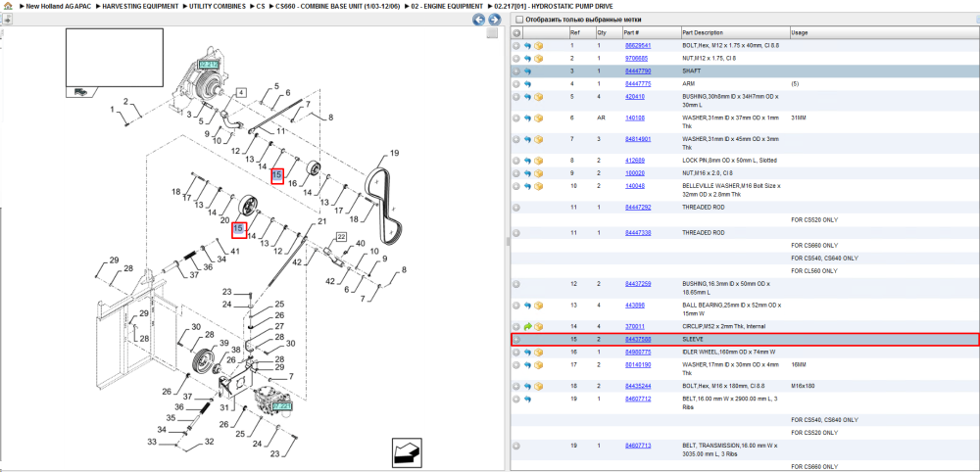Image resolution: width=980 pixels, height=472 pixels.
Task: Open part number link 412689
Action: 634,161
